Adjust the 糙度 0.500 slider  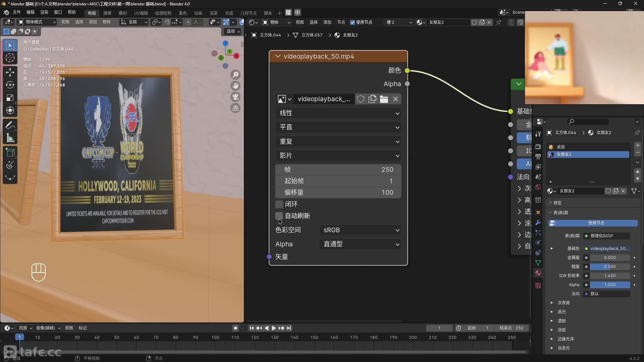point(610,267)
